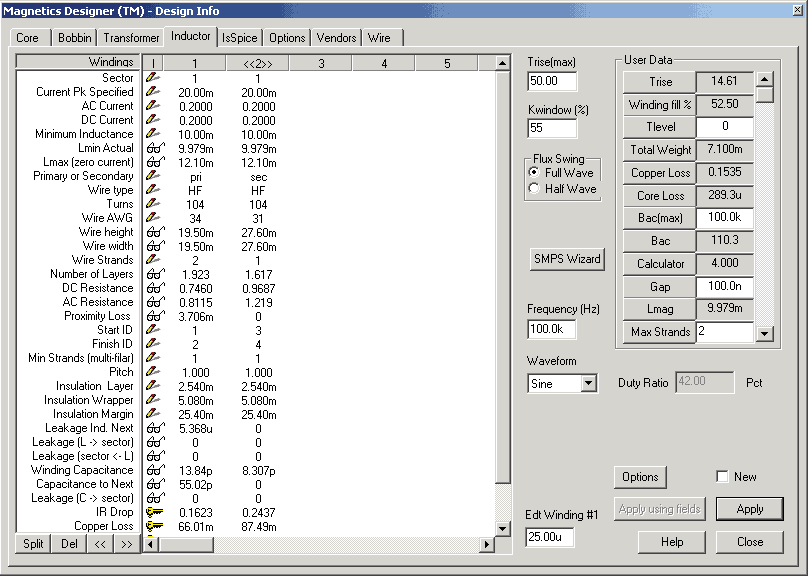809x576 pixels.
Task: Click the pencil icon beside Wire type
Action: tap(153, 190)
